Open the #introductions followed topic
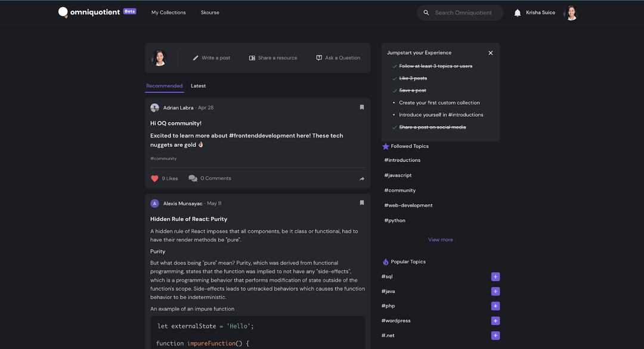 (402, 160)
